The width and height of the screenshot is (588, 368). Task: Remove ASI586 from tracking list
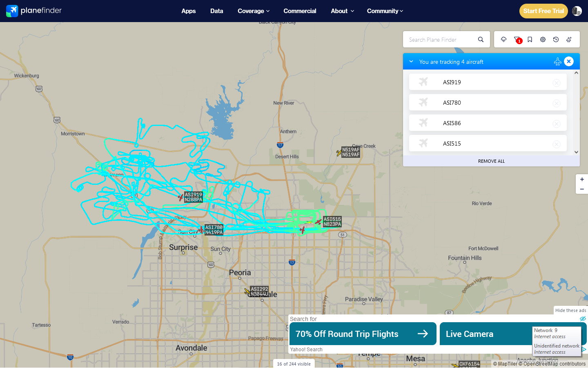[x=557, y=124]
